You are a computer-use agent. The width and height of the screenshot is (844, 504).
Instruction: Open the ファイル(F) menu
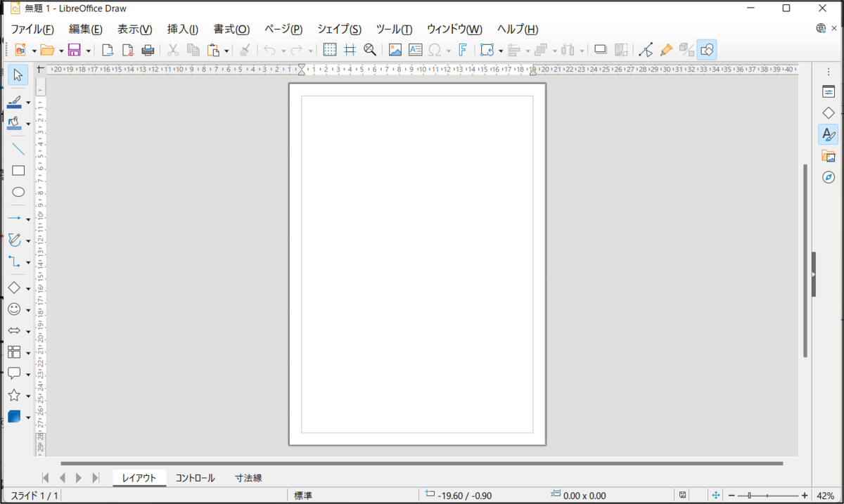(x=32, y=29)
